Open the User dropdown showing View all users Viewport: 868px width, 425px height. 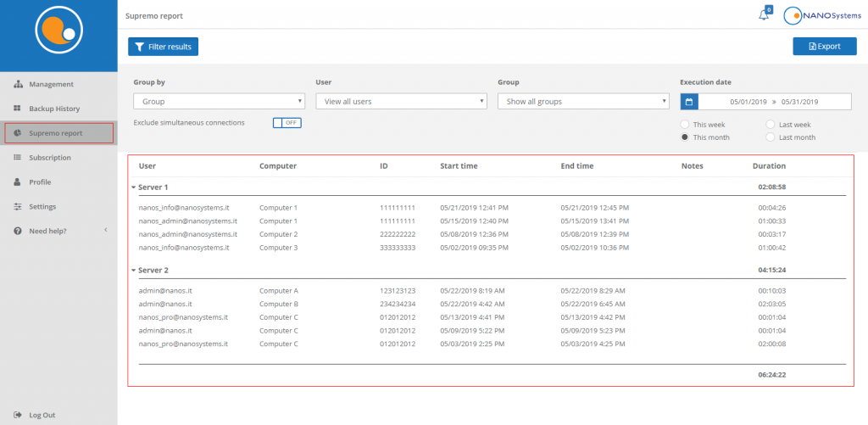click(401, 102)
